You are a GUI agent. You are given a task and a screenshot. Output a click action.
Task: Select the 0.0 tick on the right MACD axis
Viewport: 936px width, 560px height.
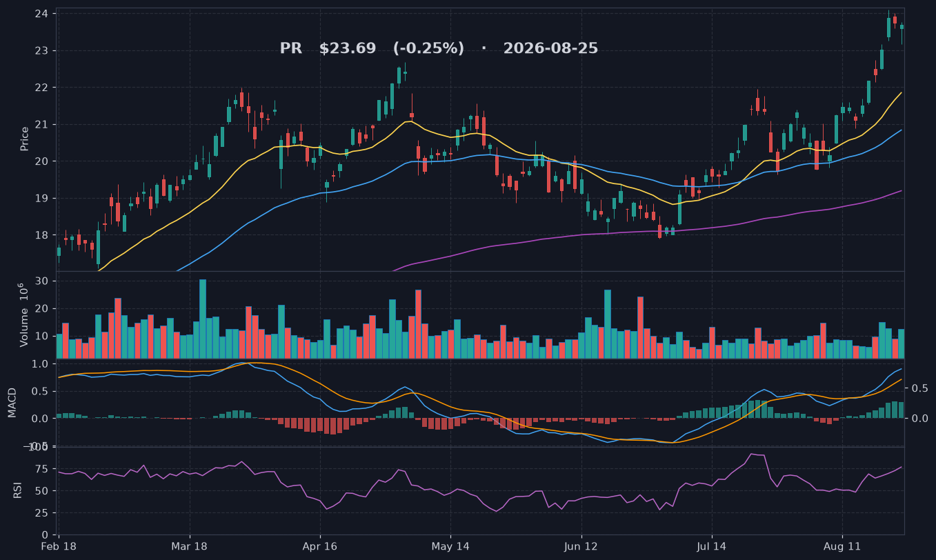pos(919,419)
